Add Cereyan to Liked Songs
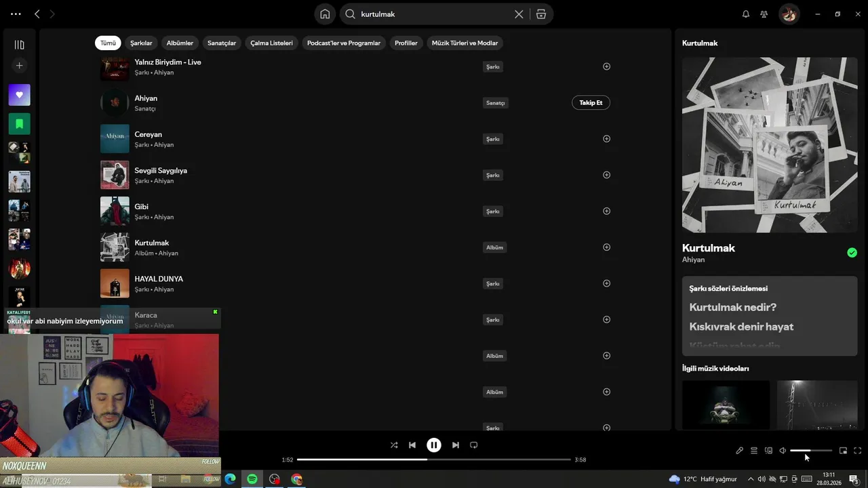The width and height of the screenshot is (868, 488). point(607,138)
